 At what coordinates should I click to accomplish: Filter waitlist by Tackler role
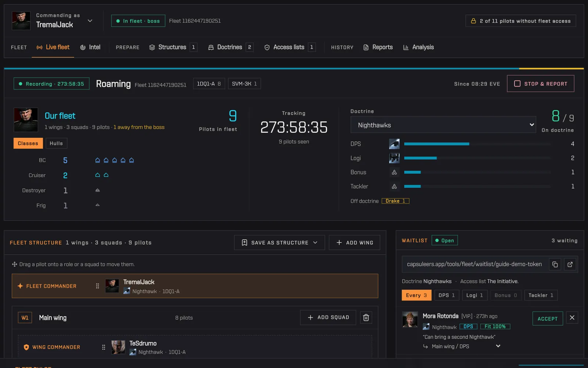(541, 295)
